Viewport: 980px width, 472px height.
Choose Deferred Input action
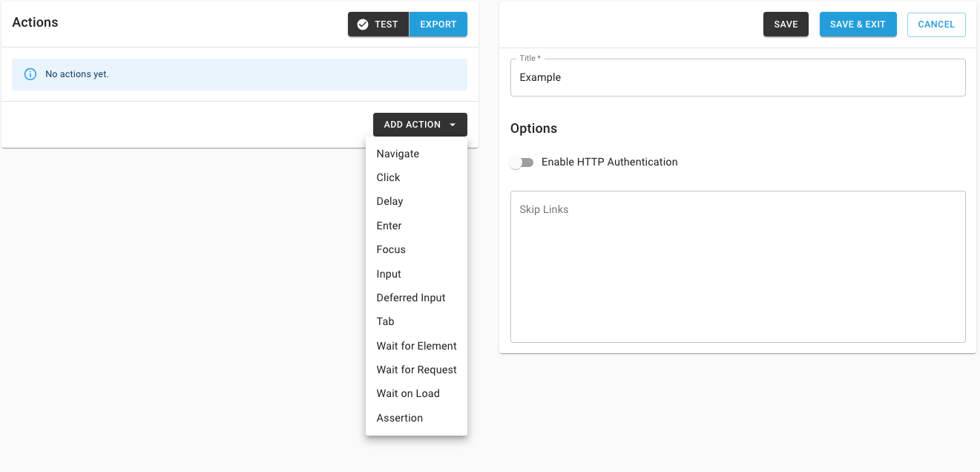click(412, 298)
